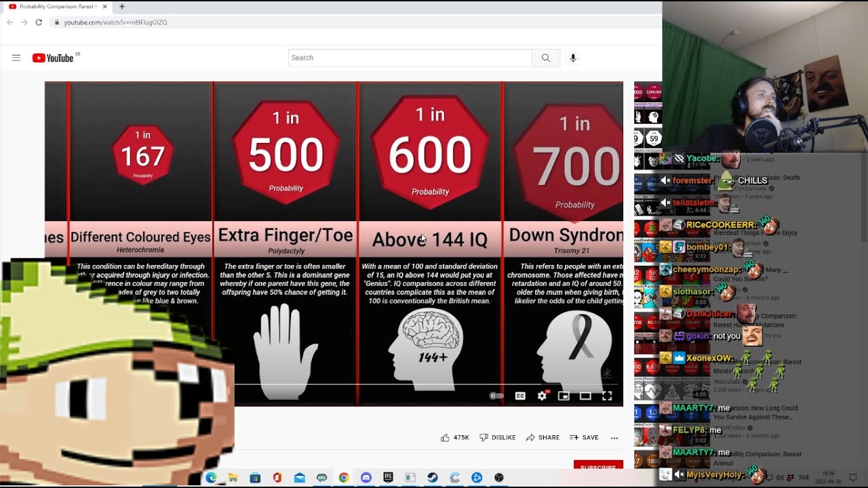Switch the video to theater mode
868x488 pixels.
point(585,396)
